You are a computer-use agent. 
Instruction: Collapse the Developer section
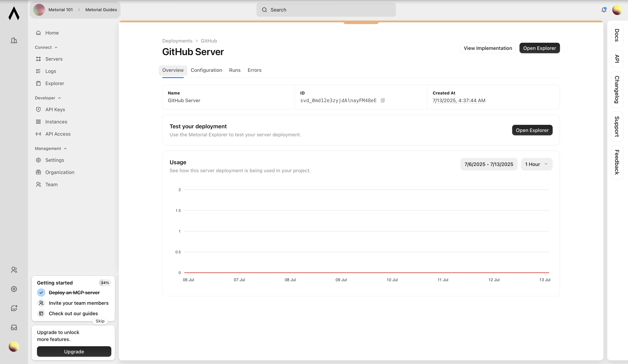[x=59, y=98]
